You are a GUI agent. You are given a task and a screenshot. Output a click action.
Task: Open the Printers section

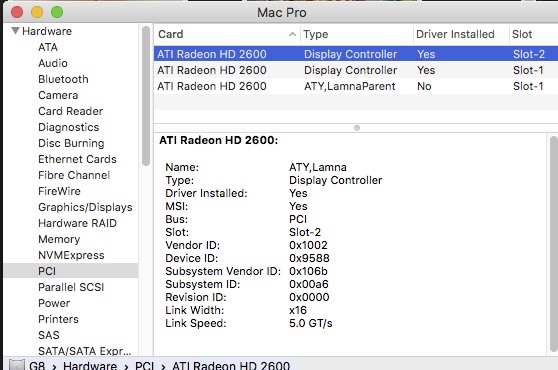[x=58, y=319]
